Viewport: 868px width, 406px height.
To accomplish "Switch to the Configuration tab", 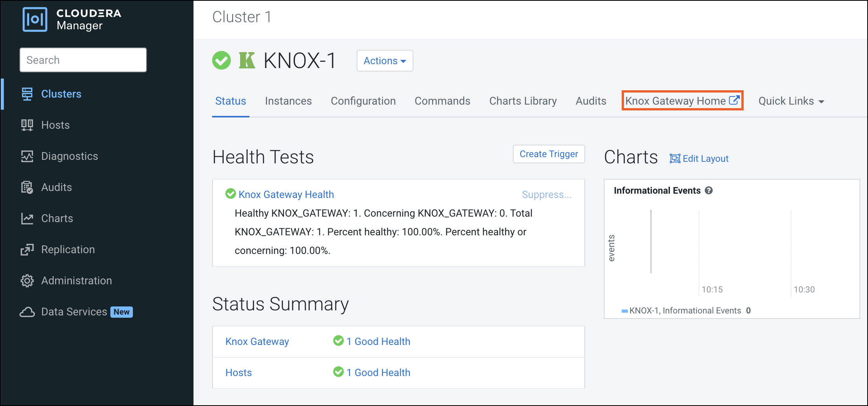I will (x=363, y=101).
